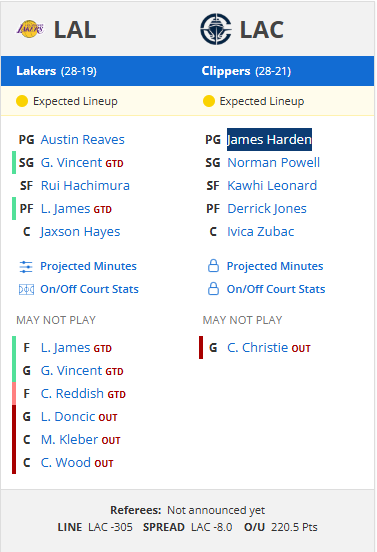Viewport: 377px width, 552px height.
Task: Open Kawhi Leonard player link
Action: (x=272, y=186)
